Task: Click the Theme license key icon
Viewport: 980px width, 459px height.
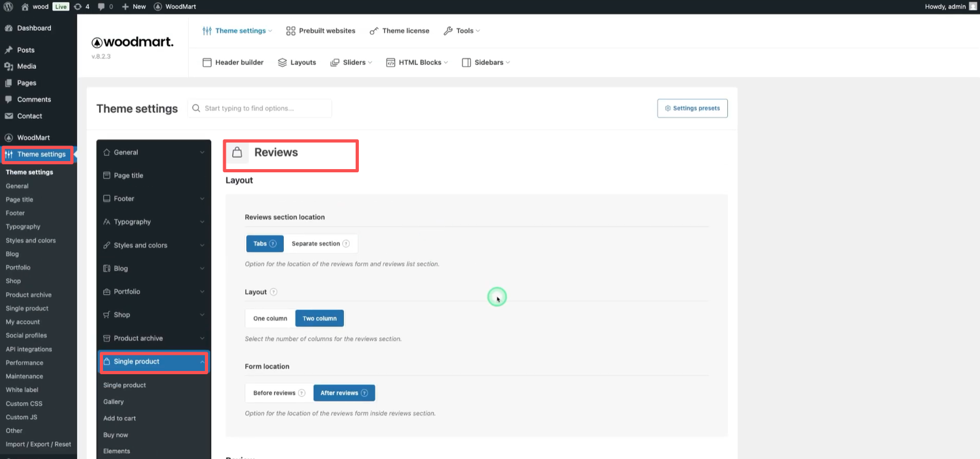Action: point(374,31)
